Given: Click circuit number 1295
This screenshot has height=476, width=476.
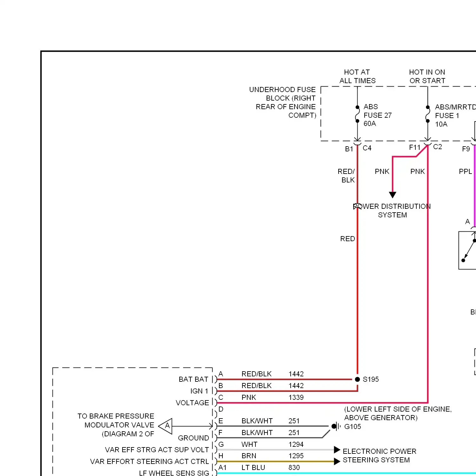Looking at the screenshot, I should (x=296, y=456).
